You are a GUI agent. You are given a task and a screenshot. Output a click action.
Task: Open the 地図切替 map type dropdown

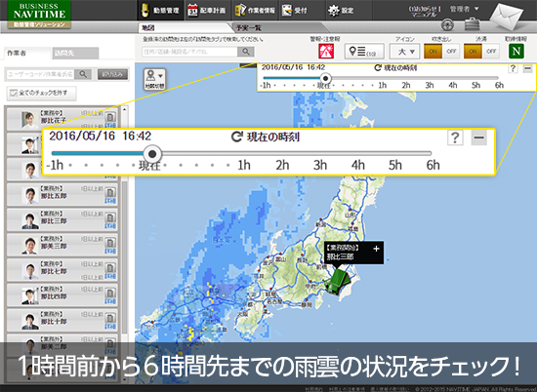pyautogui.click(x=155, y=79)
